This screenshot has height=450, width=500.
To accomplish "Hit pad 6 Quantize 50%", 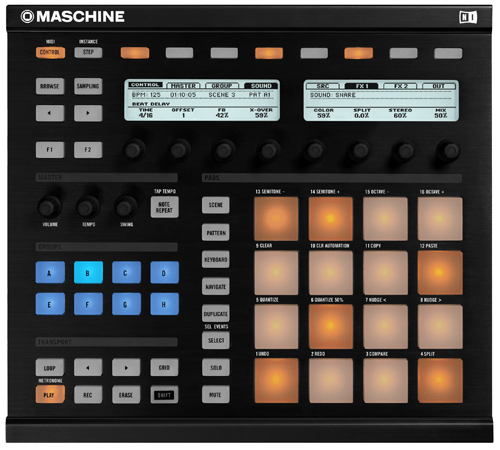I will tap(331, 327).
